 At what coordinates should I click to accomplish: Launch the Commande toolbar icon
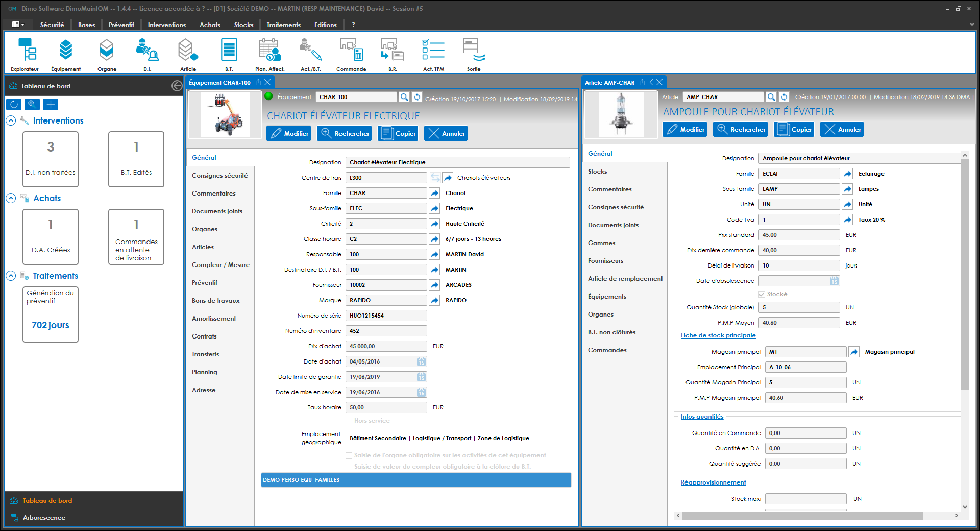click(x=351, y=54)
